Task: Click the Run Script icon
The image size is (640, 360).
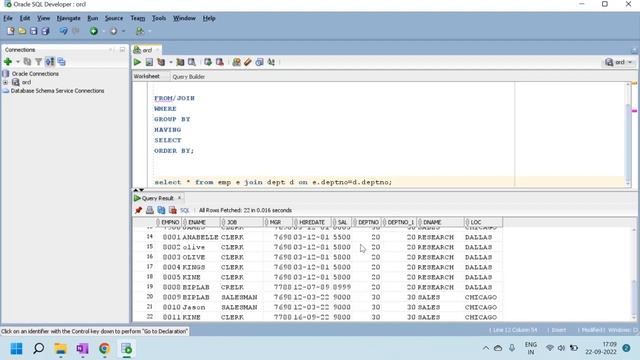Action: tap(149, 62)
